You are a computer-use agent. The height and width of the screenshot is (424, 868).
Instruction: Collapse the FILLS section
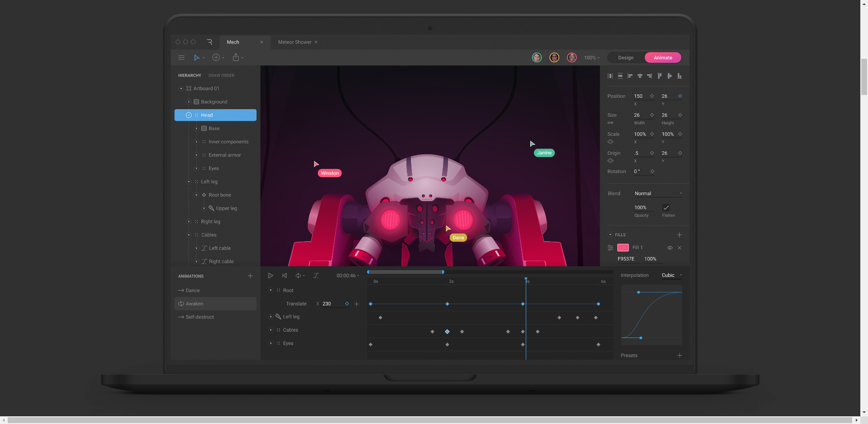(610, 235)
